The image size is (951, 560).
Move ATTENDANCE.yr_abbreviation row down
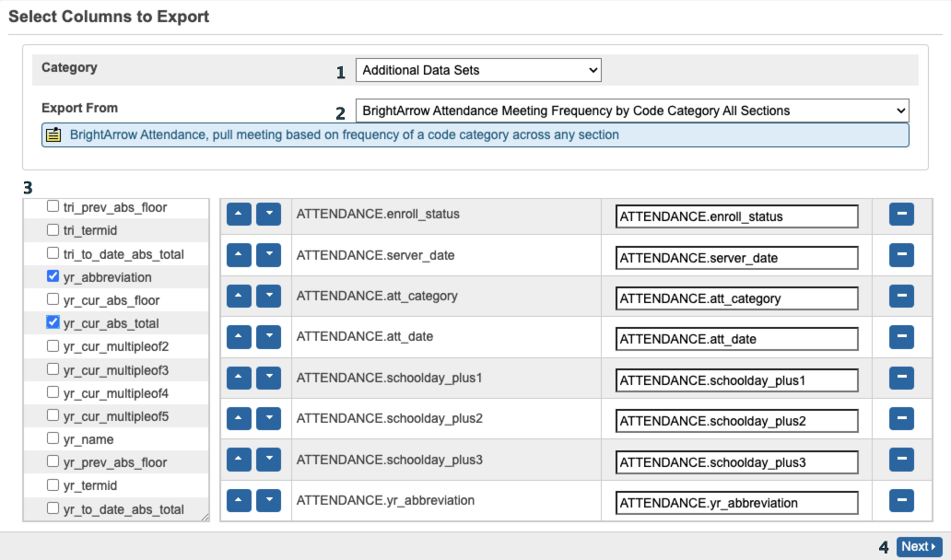pos(268,501)
